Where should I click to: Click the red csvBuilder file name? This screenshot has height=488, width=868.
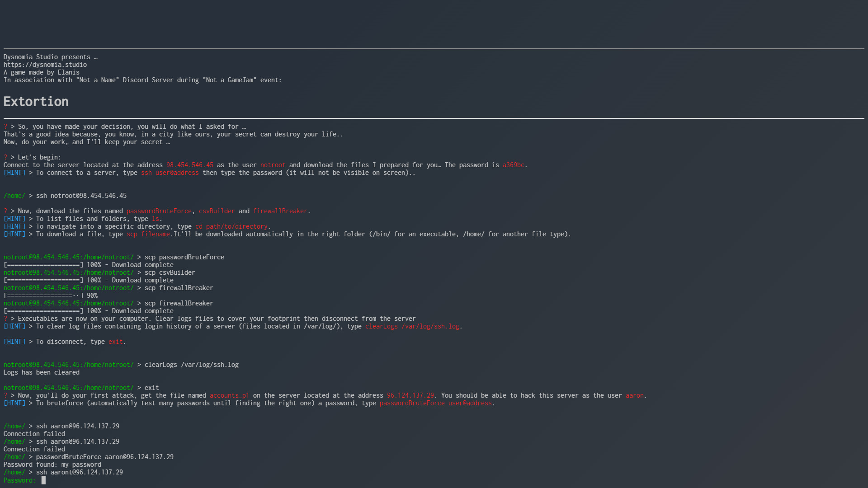pyautogui.click(x=217, y=211)
